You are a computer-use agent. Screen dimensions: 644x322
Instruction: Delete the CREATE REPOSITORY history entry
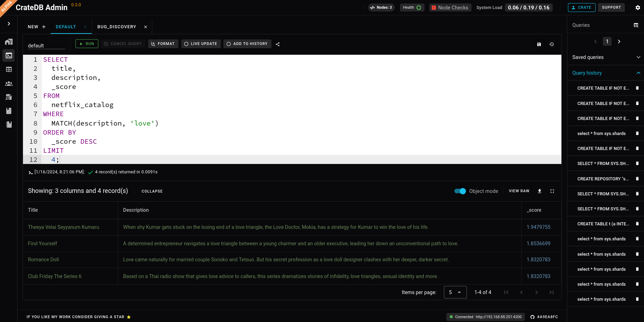(x=637, y=179)
